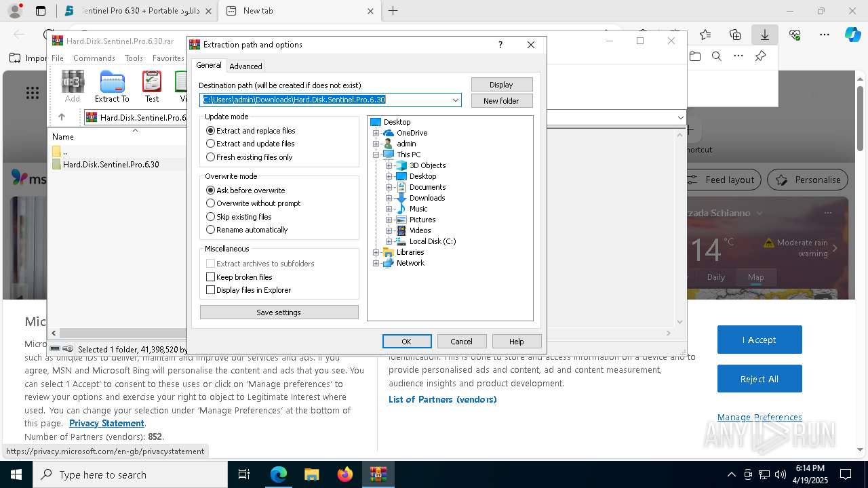Select Extract and update files option
This screenshot has width=868, height=488.
(250, 144)
